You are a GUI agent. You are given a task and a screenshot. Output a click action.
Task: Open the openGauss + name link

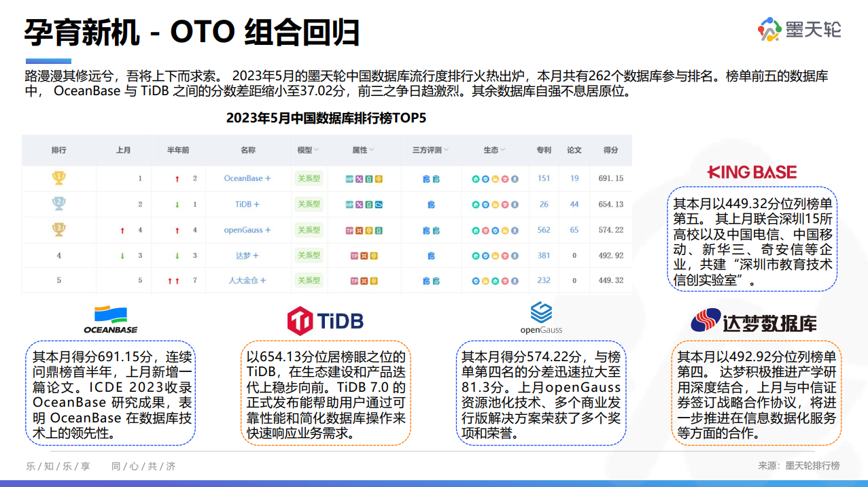247,230
